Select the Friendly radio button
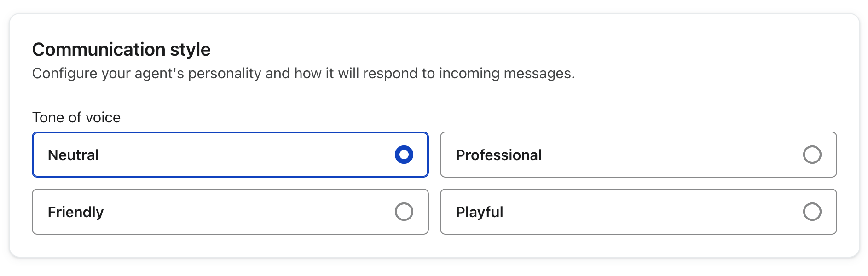This screenshot has height=276, width=868. pos(404,212)
